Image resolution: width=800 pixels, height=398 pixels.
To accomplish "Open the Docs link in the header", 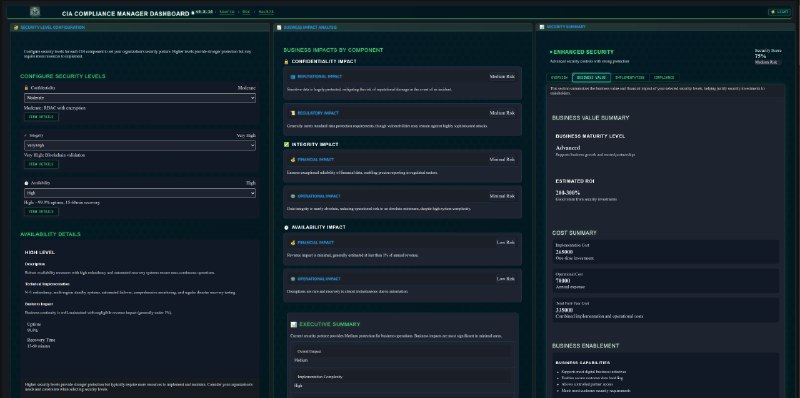I will pyautogui.click(x=246, y=11).
